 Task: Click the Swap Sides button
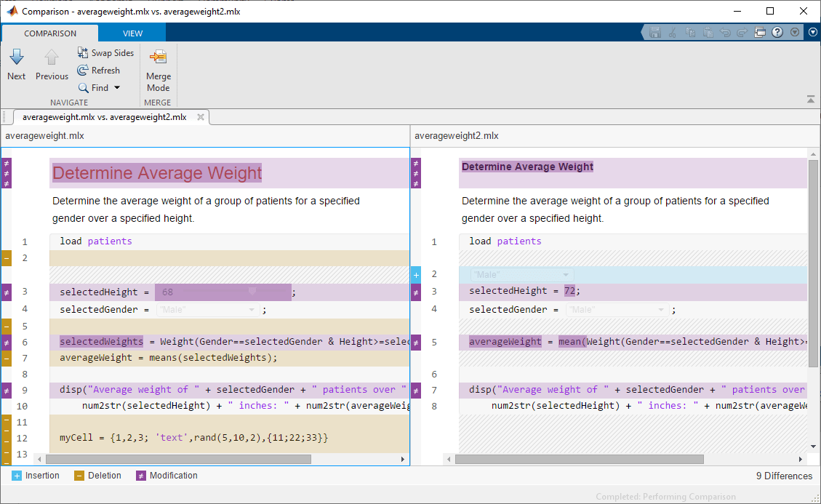pyautogui.click(x=105, y=53)
